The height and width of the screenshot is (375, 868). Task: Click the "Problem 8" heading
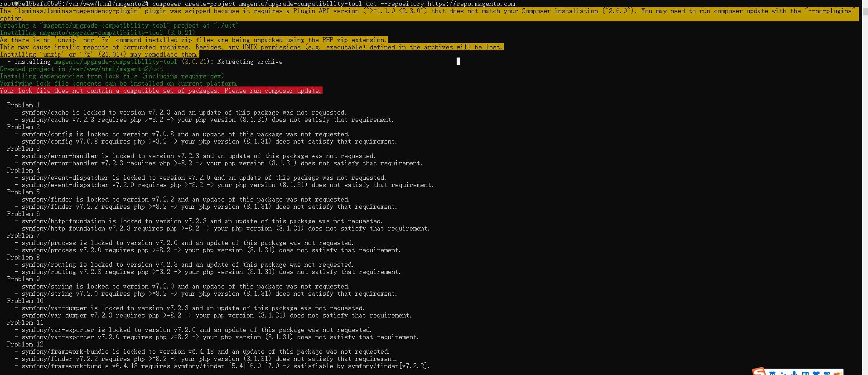(23, 257)
